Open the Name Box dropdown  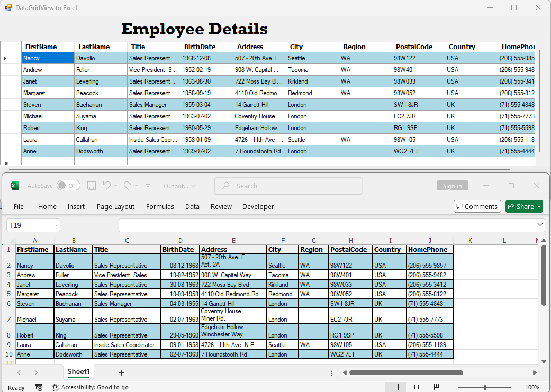pos(57,225)
